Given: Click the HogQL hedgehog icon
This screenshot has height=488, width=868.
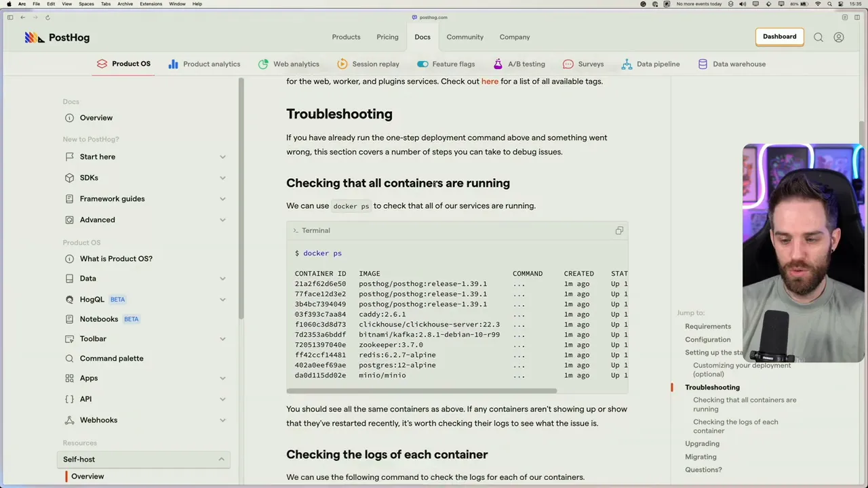Looking at the screenshot, I should pos(69,299).
